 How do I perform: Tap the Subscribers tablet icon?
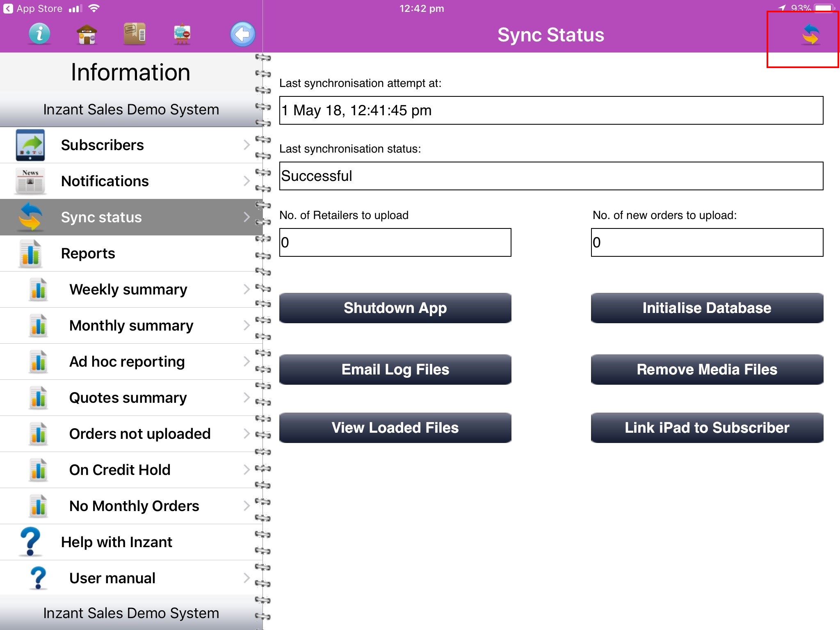click(30, 145)
